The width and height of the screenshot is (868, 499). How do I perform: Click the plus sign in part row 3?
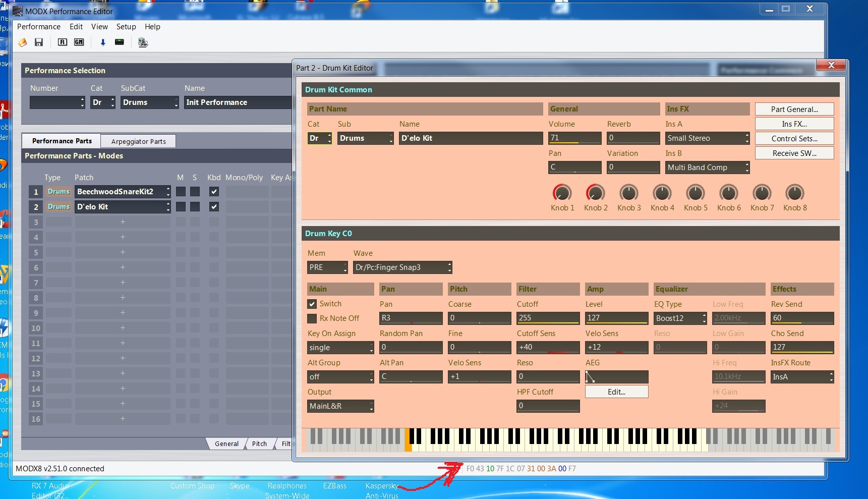click(x=123, y=222)
